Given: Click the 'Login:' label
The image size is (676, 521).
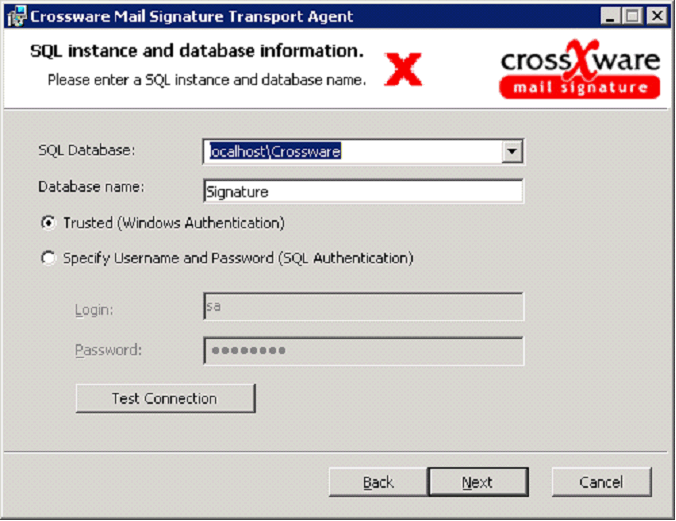Looking at the screenshot, I should click(94, 310).
